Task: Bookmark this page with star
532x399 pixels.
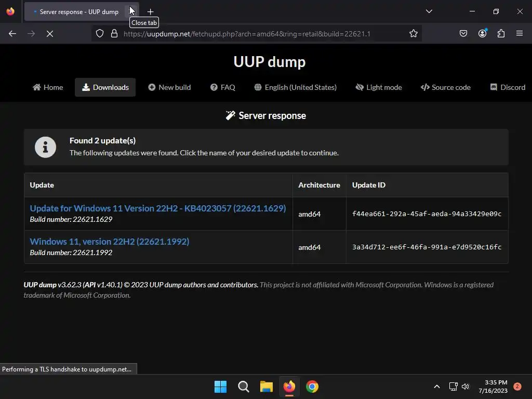Action: 413,34
